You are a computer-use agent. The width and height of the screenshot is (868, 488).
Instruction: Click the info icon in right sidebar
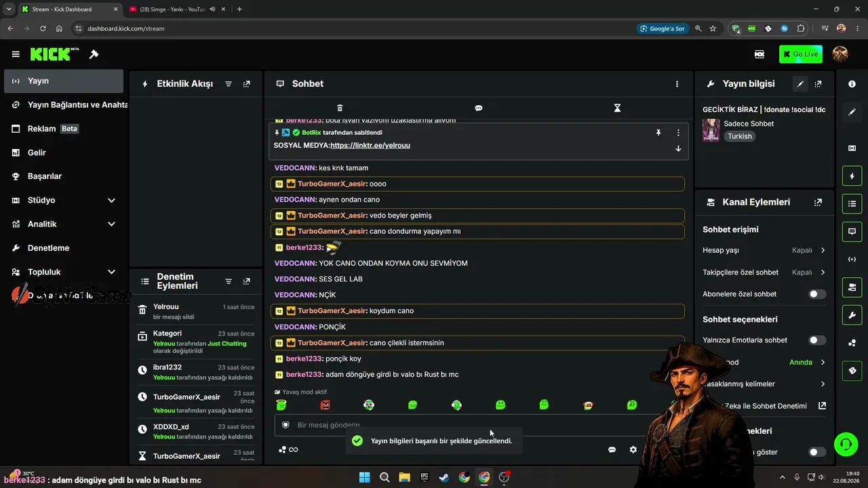tap(852, 84)
